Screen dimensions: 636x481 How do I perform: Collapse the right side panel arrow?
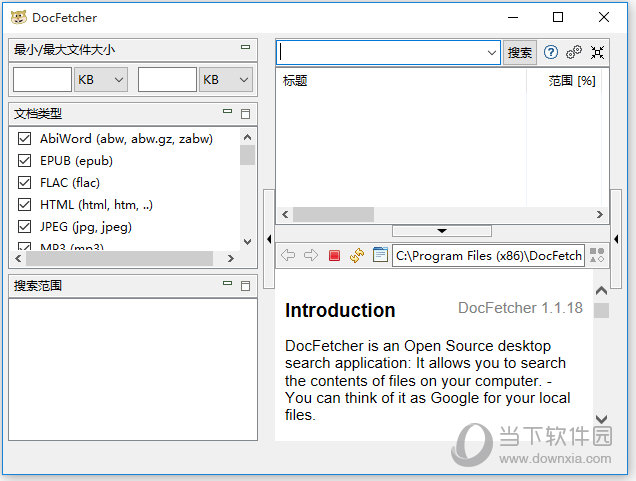click(616, 239)
